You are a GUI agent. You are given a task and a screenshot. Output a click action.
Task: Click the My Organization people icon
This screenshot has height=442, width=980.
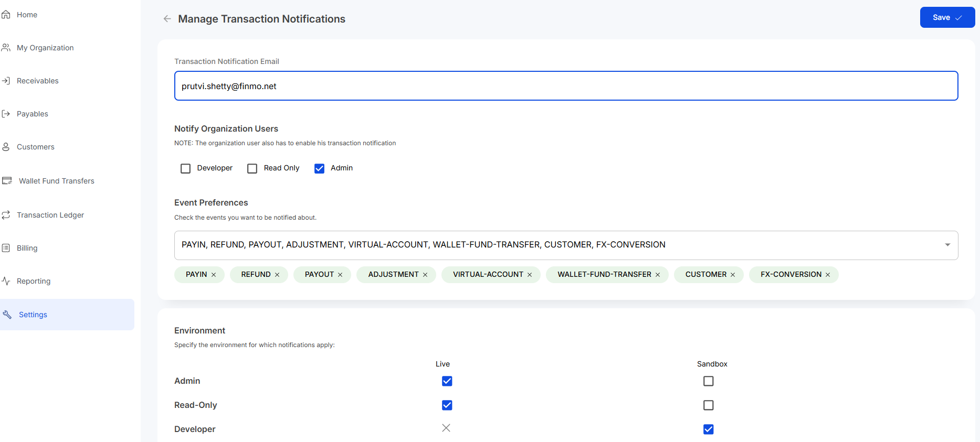[6, 48]
